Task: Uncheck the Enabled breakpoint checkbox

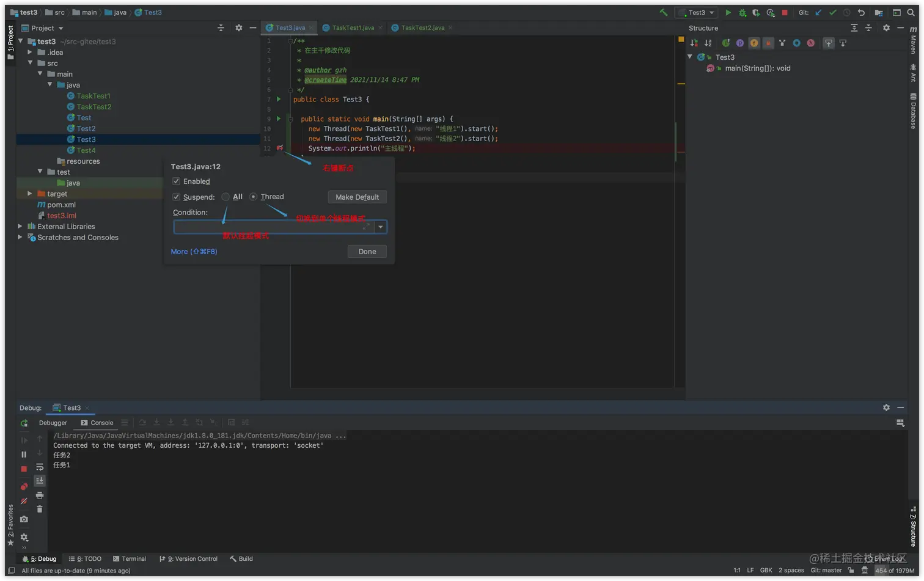Action: coord(176,181)
